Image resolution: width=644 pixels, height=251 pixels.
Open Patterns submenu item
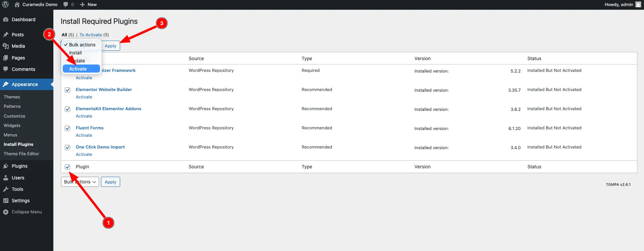[12, 106]
